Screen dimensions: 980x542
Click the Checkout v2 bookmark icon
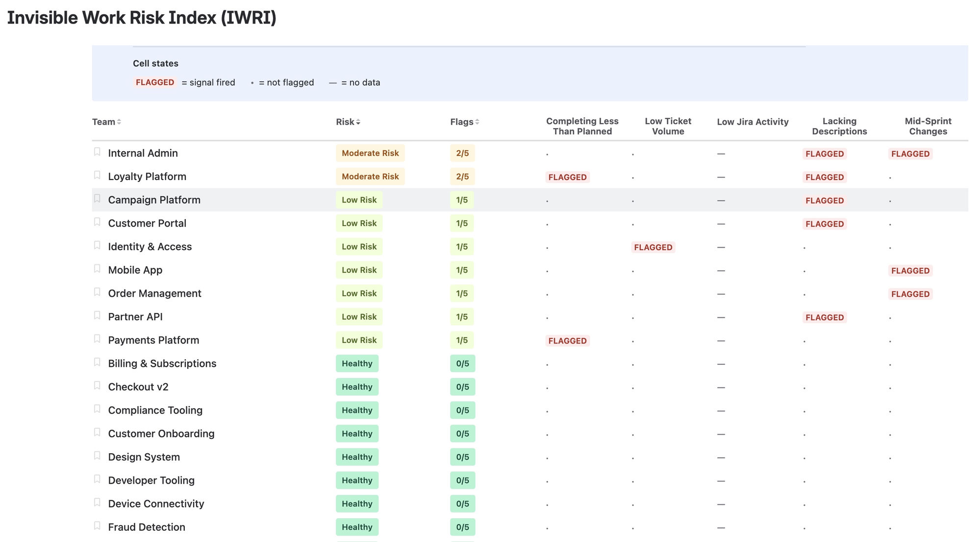point(97,386)
